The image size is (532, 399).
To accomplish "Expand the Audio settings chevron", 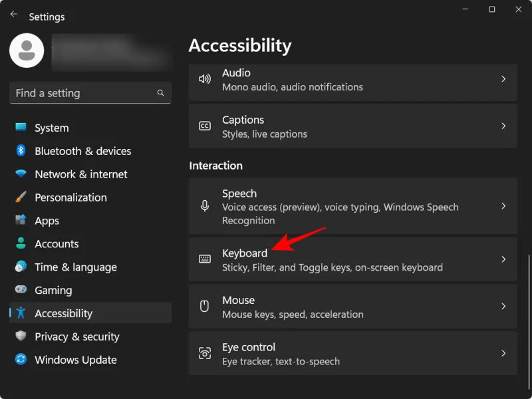I will (503, 79).
